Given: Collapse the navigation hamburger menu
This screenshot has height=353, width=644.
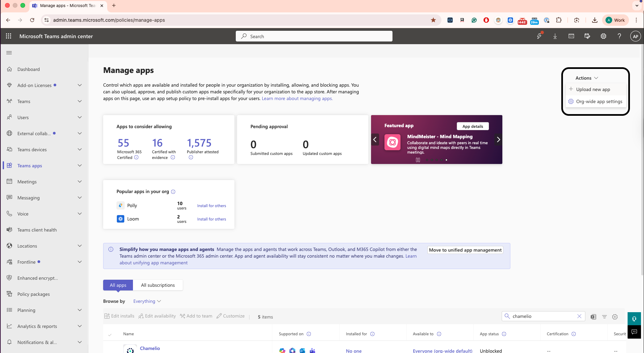Looking at the screenshot, I should [9, 53].
